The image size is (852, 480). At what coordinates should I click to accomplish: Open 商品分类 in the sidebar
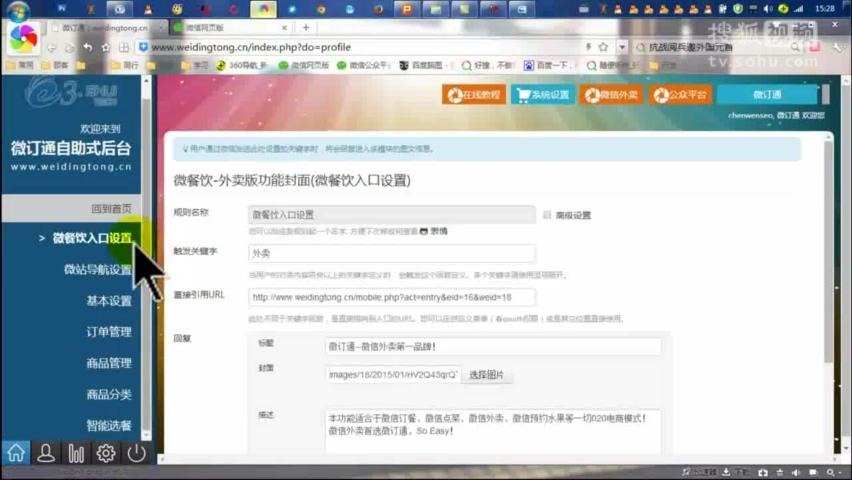point(109,394)
